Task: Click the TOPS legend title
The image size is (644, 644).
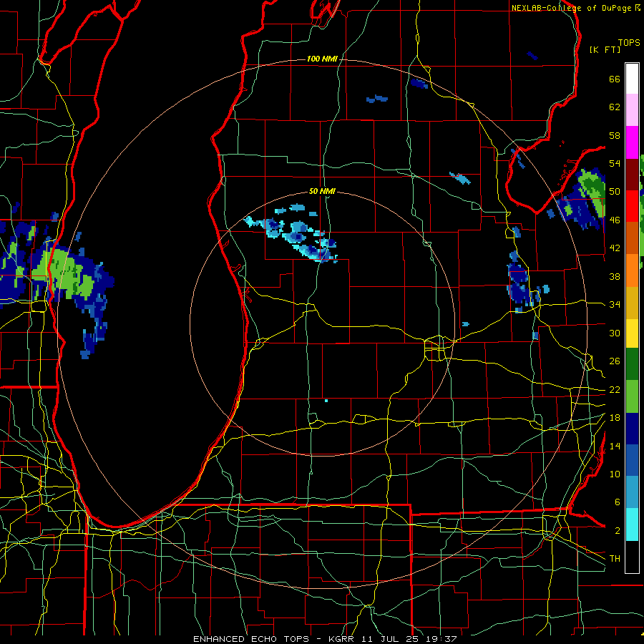Action: (x=629, y=43)
